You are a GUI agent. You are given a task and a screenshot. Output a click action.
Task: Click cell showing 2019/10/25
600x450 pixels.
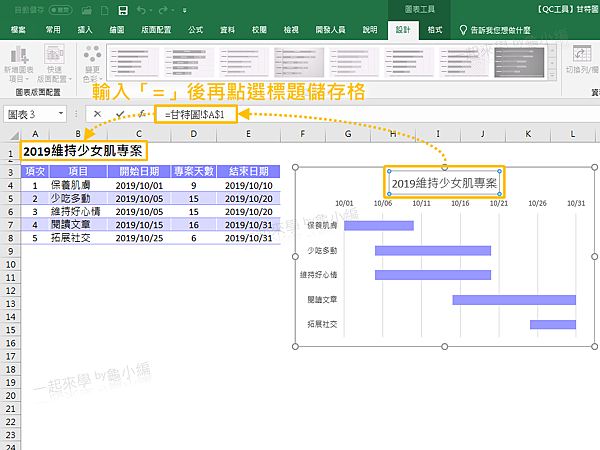point(139,238)
